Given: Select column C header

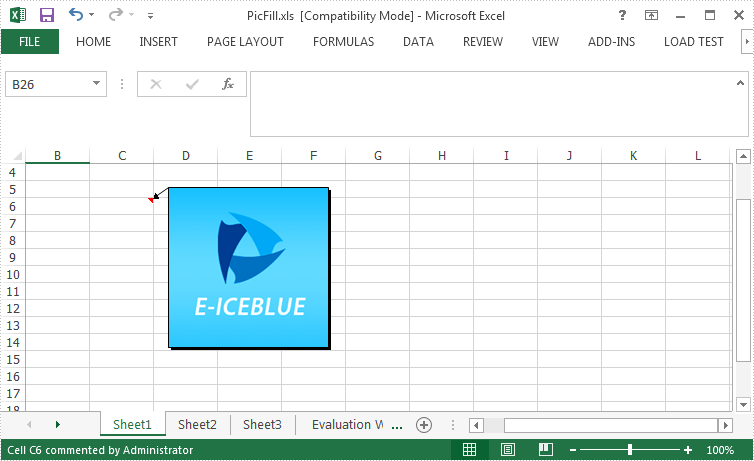Looking at the screenshot, I should [x=122, y=156].
